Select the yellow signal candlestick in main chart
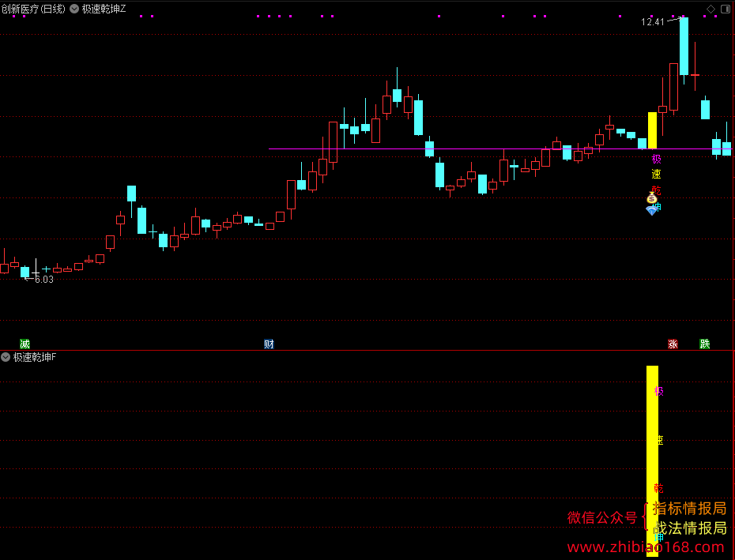This screenshot has width=735, height=560. (x=652, y=130)
